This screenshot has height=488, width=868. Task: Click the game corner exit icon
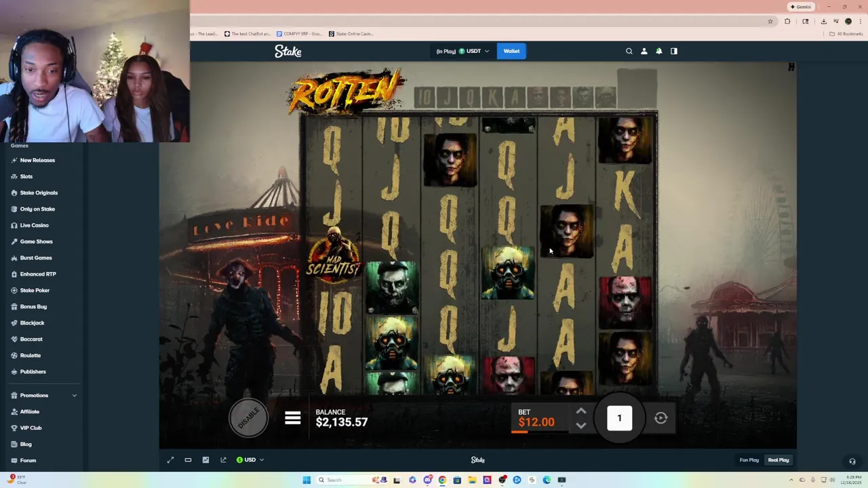[791, 67]
